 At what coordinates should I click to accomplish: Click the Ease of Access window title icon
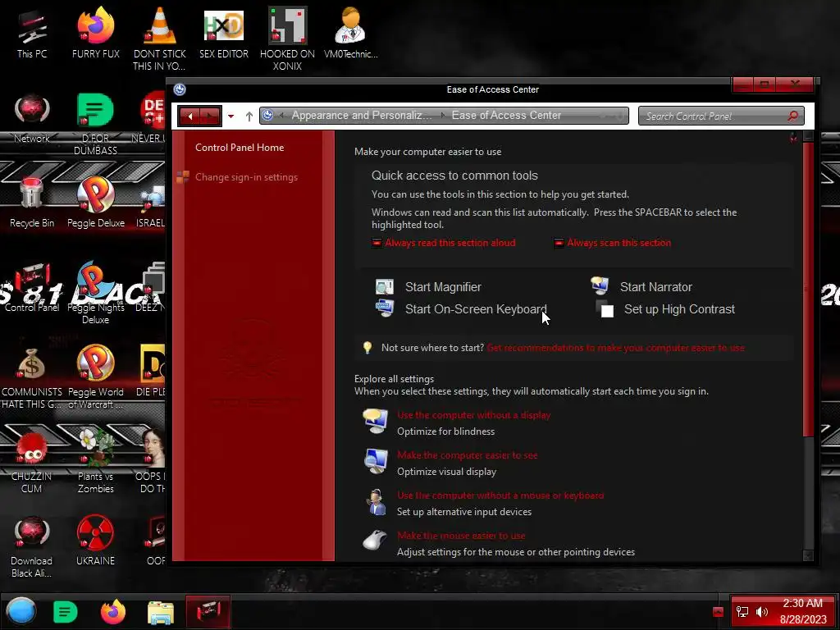[x=180, y=89]
